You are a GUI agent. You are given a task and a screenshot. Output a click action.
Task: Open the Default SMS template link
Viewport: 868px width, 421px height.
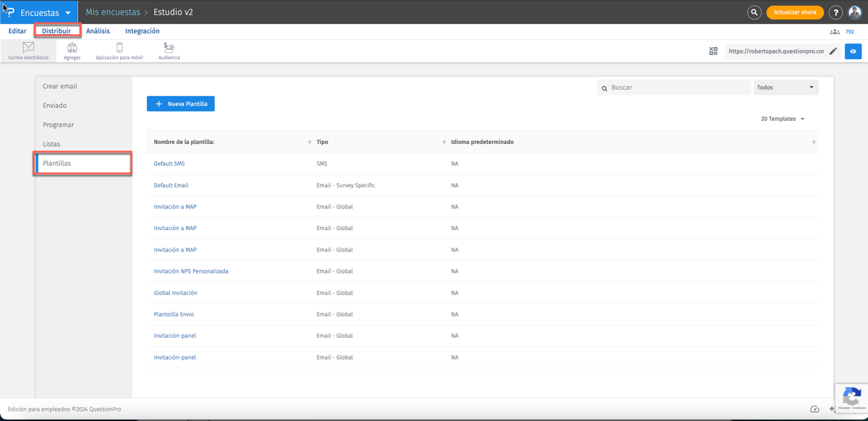169,163
